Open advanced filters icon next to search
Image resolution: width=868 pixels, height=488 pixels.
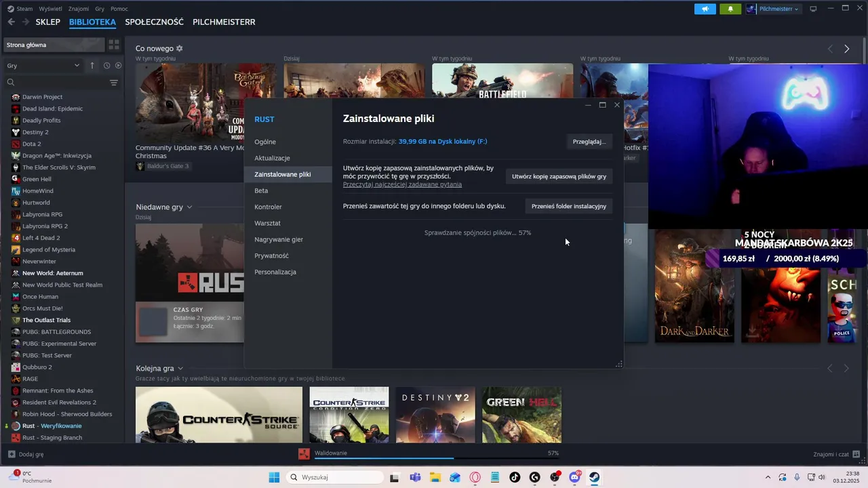pyautogui.click(x=114, y=83)
